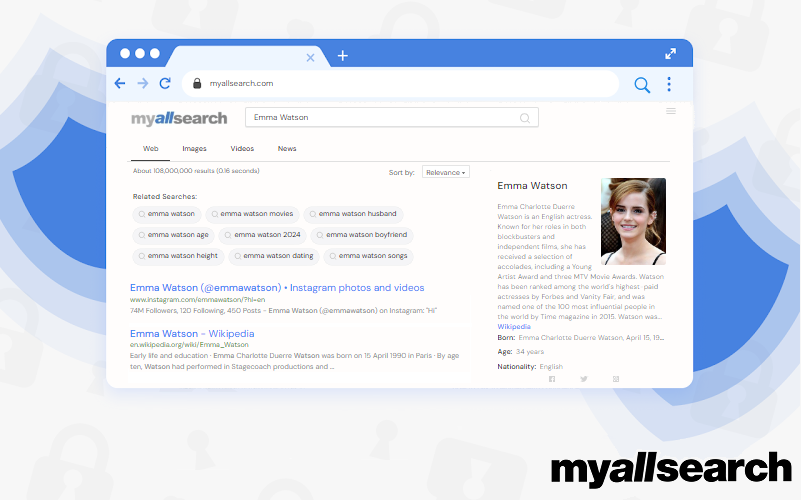This screenshot has width=801, height=500.
Task: Click the browser forward arrow
Action: pyautogui.click(x=143, y=83)
